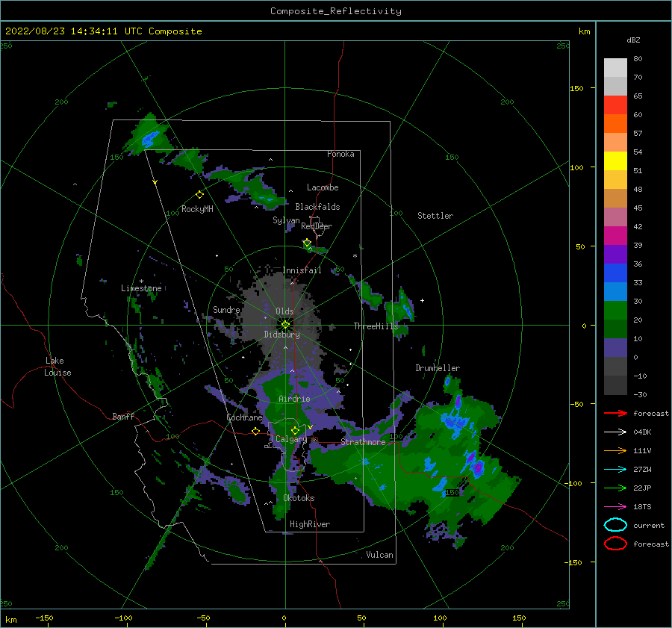Screen dimensions: 672x628
Task: Click the Airdrie city label
Action: point(294,399)
